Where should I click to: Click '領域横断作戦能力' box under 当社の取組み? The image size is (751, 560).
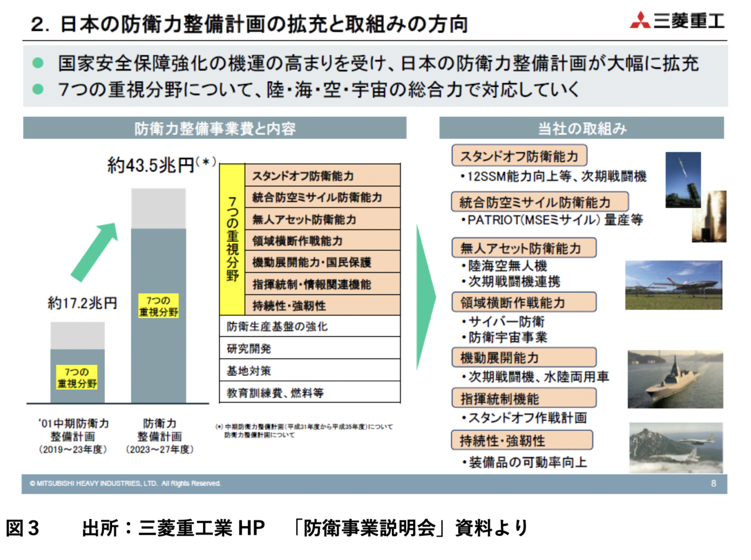pyautogui.click(x=524, y=302)
